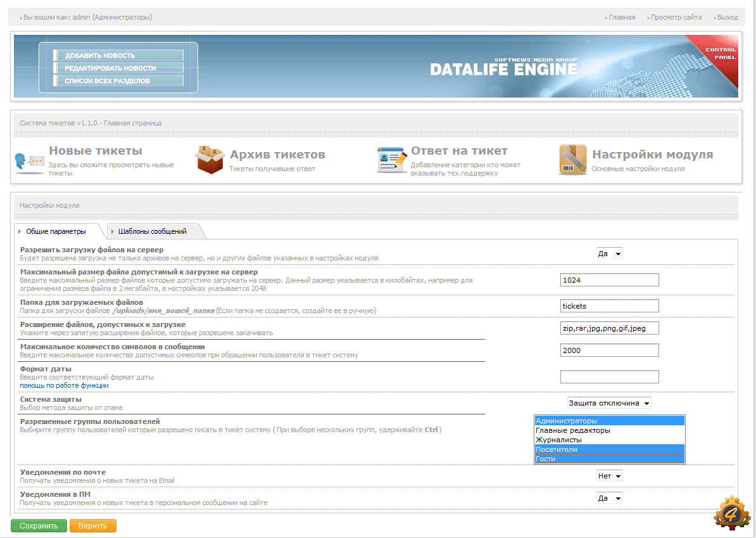Expand the allow file upload dropdown
This screenshot has width=756, height=538.
pyautogui.click(x=610, y=253)
